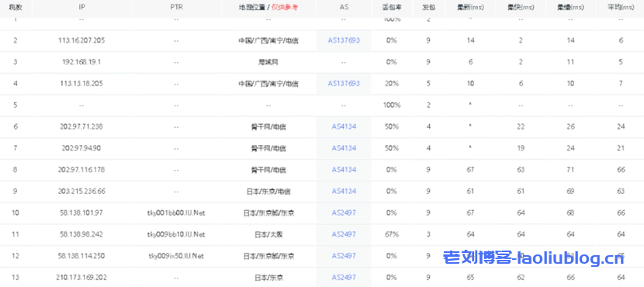Viewport: 644px width, 287px height.
Task: Click the 发包 column header
Action: (428, 8)
